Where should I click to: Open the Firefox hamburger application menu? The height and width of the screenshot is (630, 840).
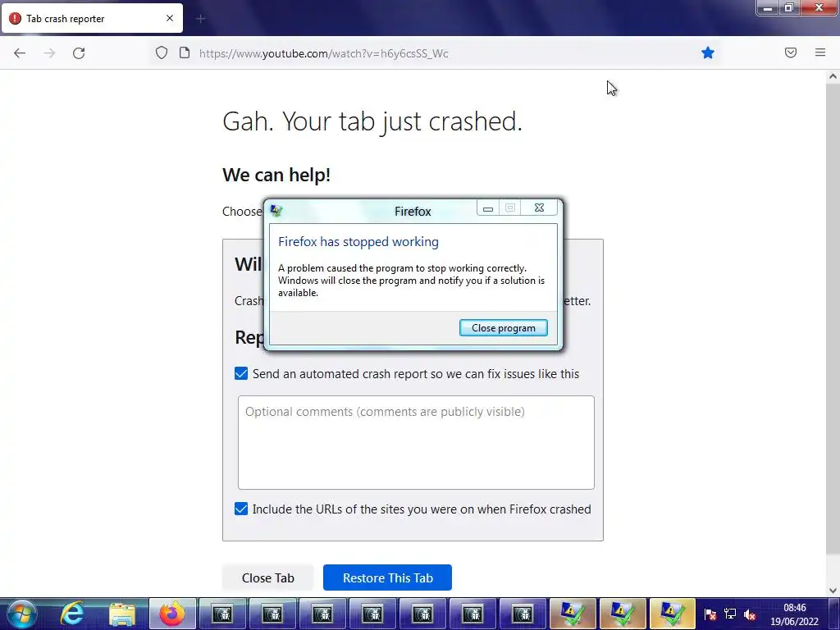[820, 52]
